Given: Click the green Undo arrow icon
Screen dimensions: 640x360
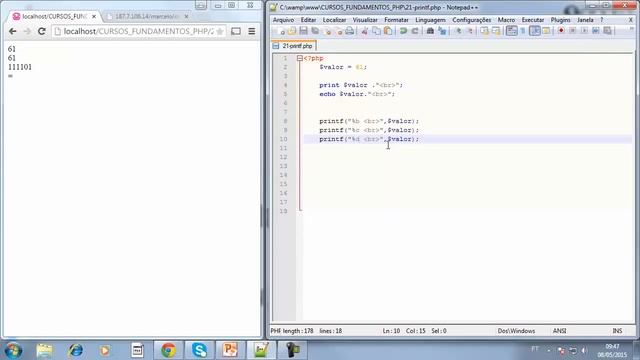Looking at the screenshot, I should coord(403,31).
